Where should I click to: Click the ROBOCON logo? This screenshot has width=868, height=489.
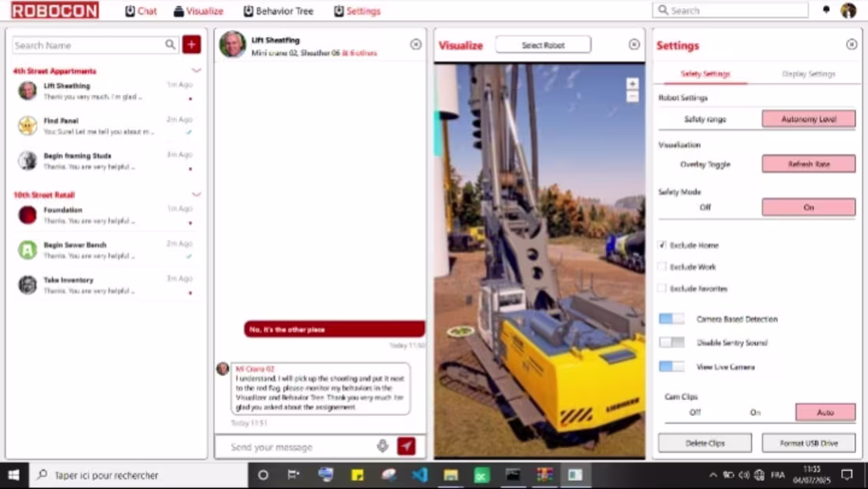54,10
